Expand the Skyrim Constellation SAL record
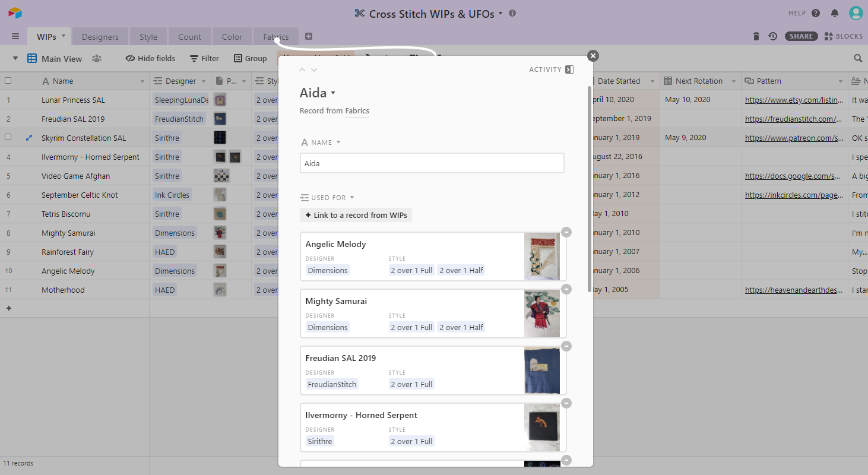Image resolution: width=868 pixels, height=475 pixels. tap(28, 137)
